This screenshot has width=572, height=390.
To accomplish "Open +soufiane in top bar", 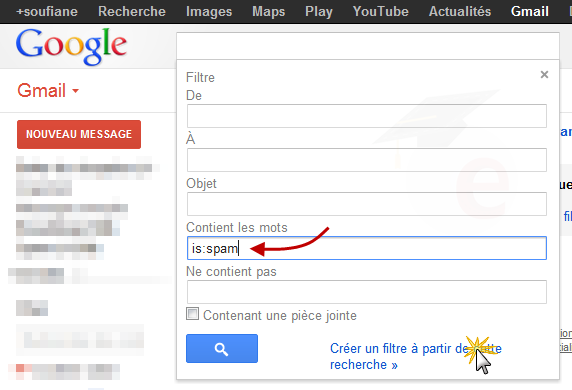I will pos(47,11).
